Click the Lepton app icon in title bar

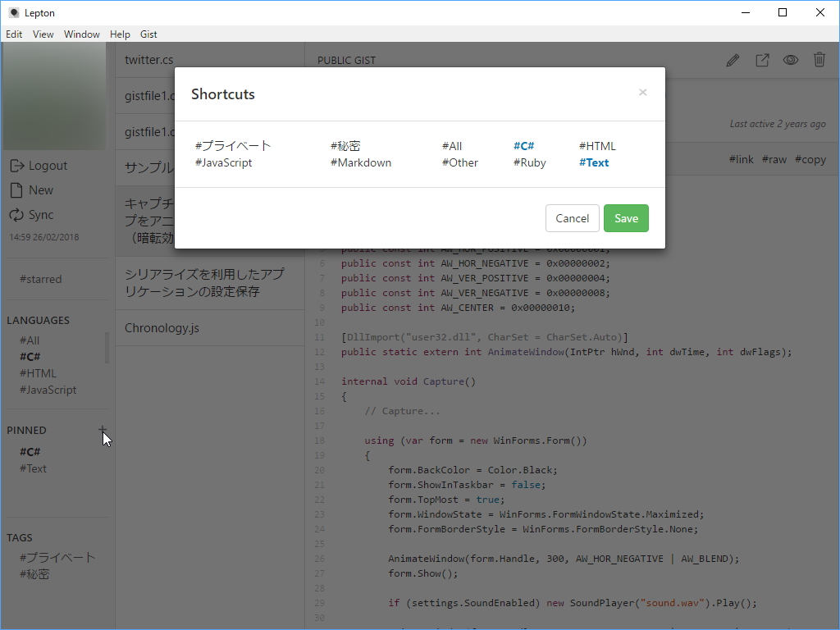(14, 12)
